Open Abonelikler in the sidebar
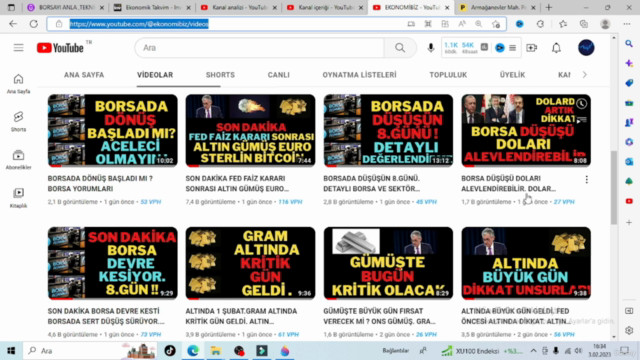The height and width of the screenshot is (360, 640). (x=18, y=160)
